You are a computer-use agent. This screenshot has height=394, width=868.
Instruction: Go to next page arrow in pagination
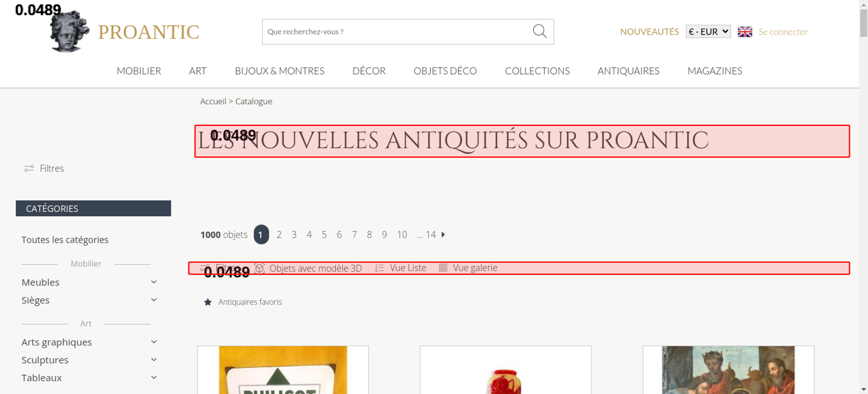tap(443, 235)
